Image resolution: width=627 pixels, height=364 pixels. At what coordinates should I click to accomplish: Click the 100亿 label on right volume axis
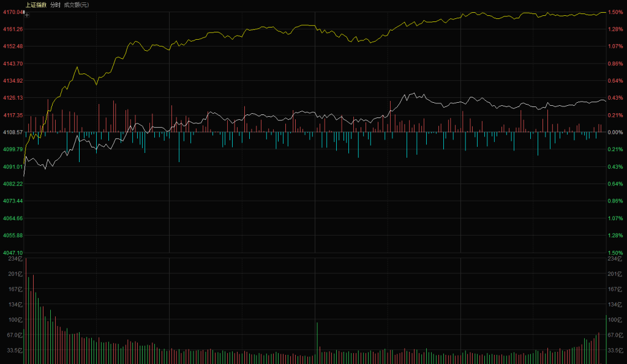click(614, 320)
